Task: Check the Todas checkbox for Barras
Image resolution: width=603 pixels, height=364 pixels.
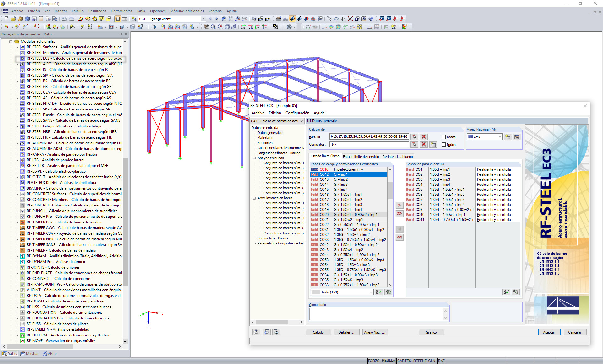Action: tap(444, 137)
